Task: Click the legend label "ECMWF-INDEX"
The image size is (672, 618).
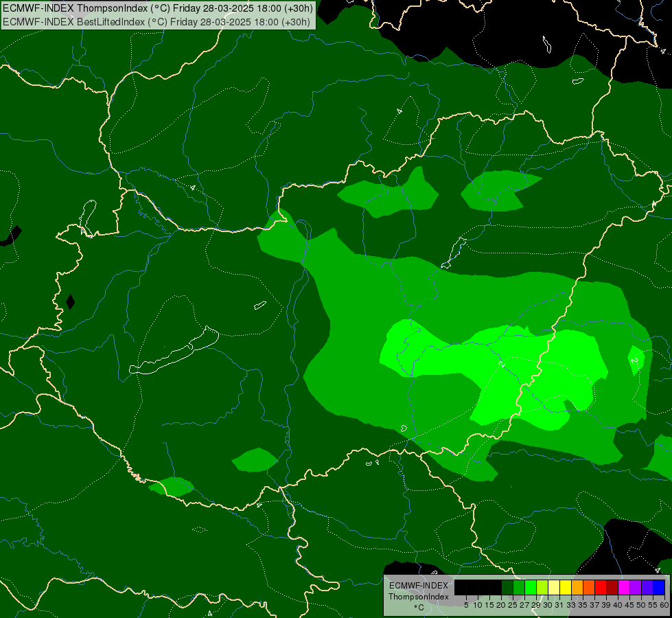Action: (419, 586)
